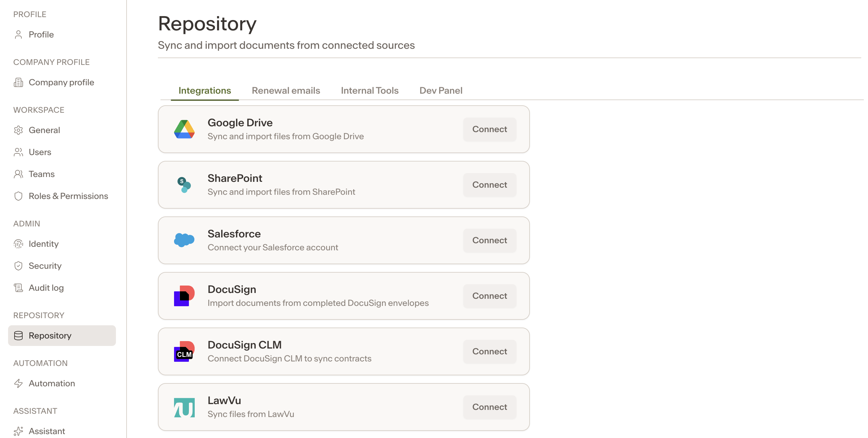Connect Google Drive integration
The height and width of the screenshot is (438, 868).
tap(490, 130)
